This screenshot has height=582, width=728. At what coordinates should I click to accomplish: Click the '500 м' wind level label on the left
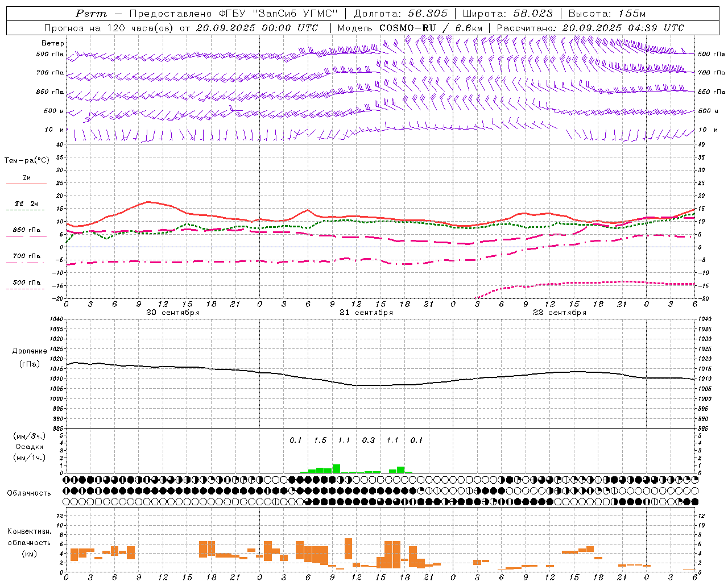pyautogui.click(x=54, y=111)
